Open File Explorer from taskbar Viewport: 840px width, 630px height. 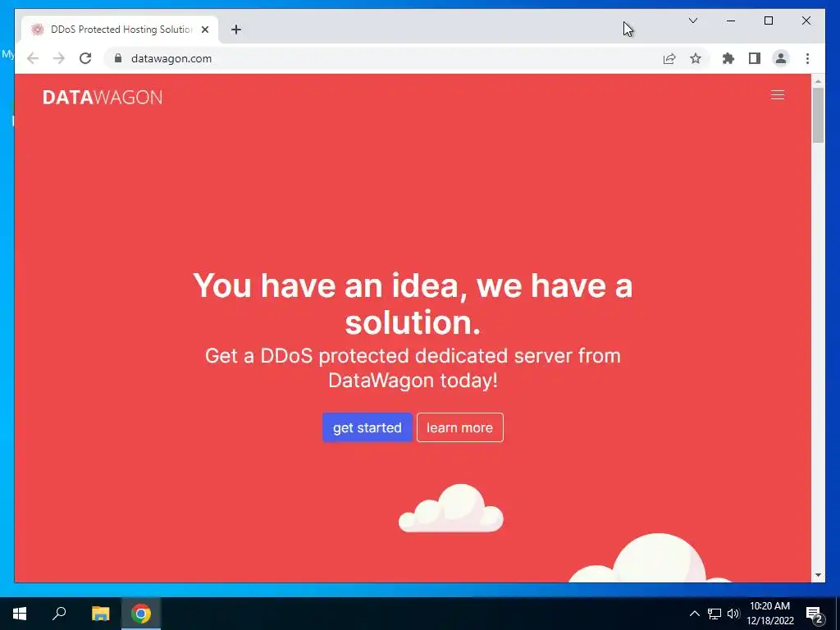click(100, 614)
